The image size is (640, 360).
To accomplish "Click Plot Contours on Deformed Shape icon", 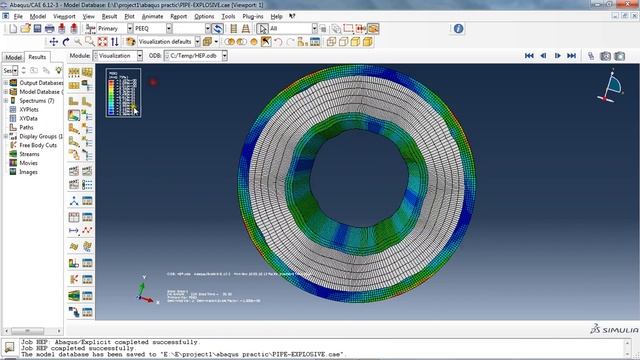I will tap(73, 116).
